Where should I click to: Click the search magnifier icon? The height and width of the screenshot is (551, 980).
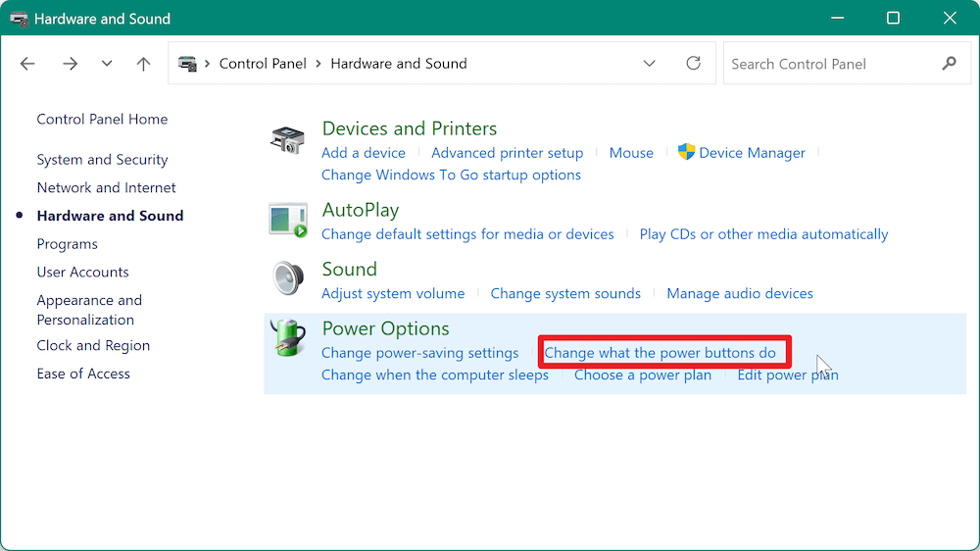pyautogui.click(x=948, y=64)
